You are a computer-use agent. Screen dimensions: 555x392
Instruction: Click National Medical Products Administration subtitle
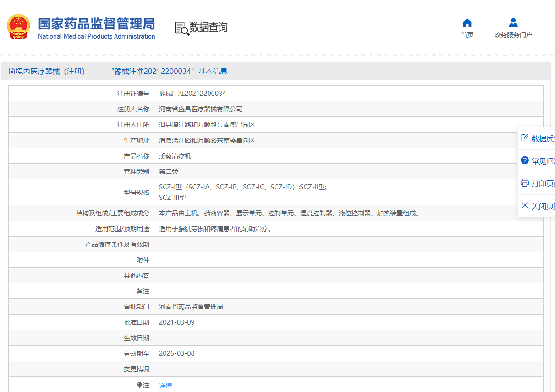click(97, 36)
